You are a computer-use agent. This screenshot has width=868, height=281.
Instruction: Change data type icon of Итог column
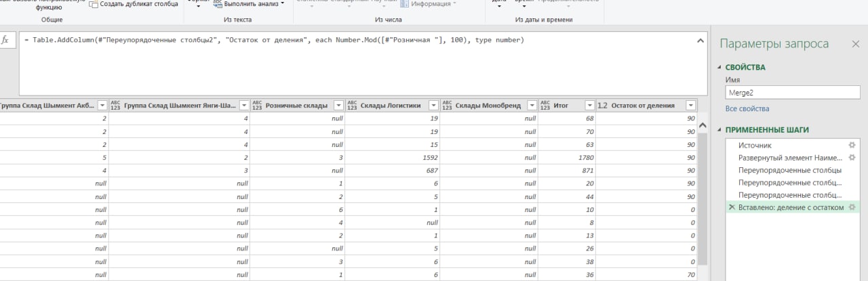545,106
